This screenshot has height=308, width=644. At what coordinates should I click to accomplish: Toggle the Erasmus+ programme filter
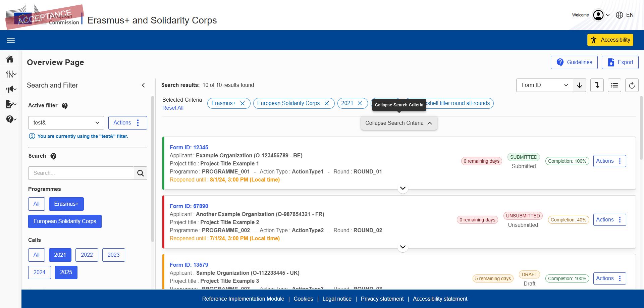(x=66, y=204)
